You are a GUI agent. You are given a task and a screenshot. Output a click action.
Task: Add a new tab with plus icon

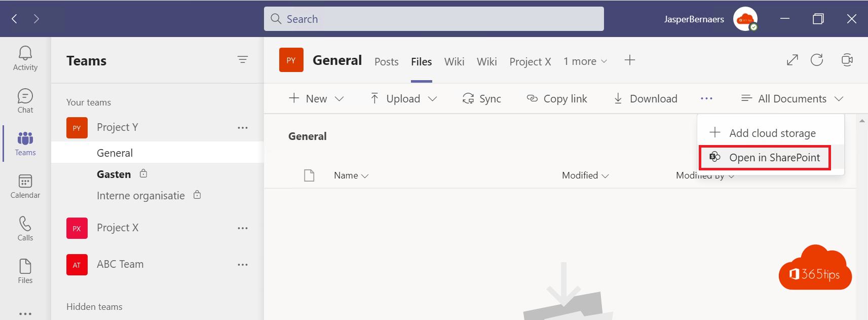coord(630,60)
